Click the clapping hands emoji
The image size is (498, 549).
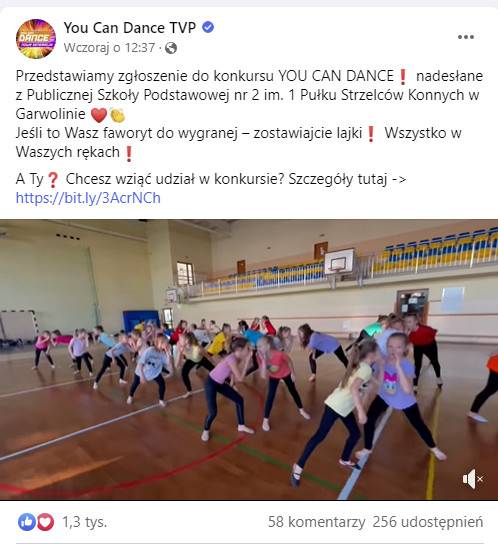[117, 115]
